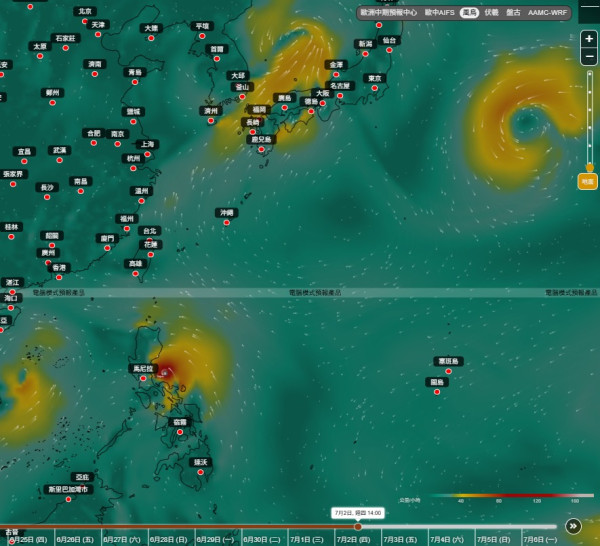This screenshot has height=546, width=600.
Task: Select the 青島 city marker
Action: tap(135, 82)
